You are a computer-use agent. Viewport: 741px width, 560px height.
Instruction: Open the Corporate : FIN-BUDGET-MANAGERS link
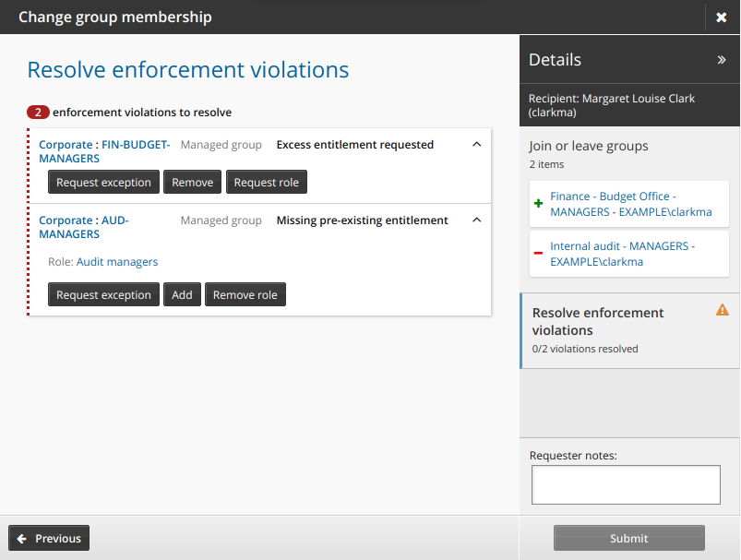pyautogui.click(x=103, y=151)
